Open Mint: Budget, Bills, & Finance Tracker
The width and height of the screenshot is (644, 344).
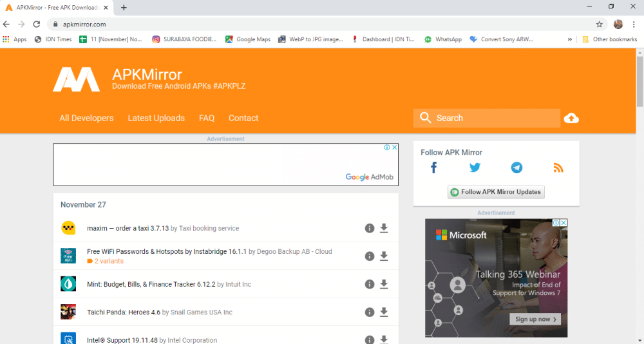tap(151, 284)
